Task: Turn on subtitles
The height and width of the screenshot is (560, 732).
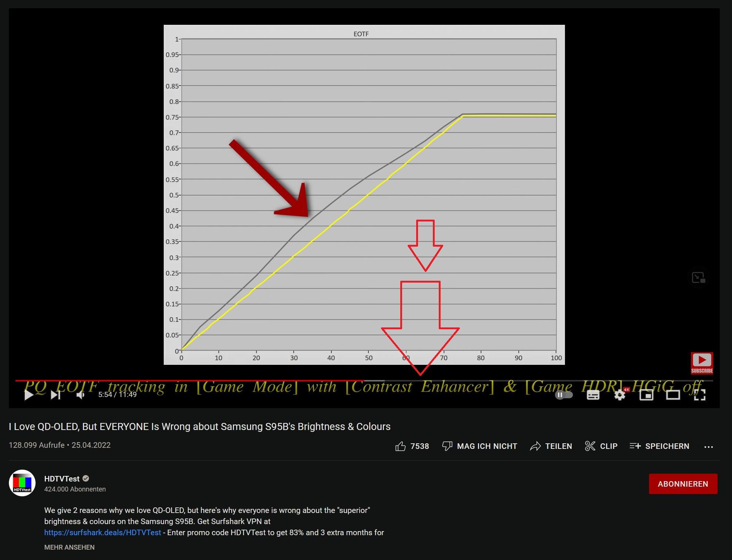Action: 593,395
